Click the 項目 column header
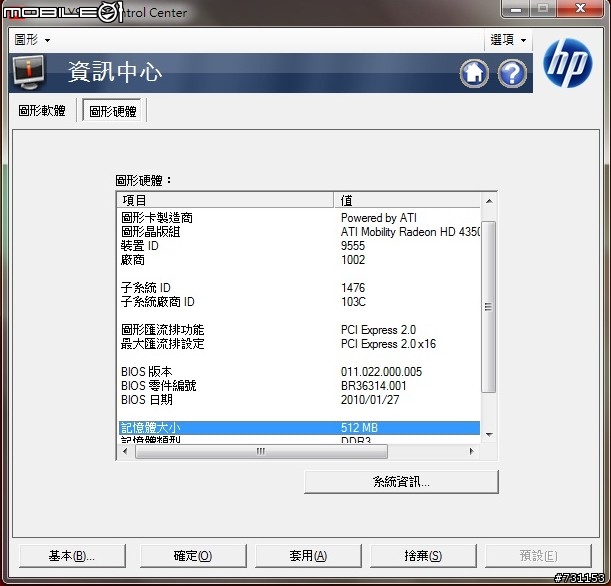The height and width of the screenshot is (586, 611). [225, 200]
